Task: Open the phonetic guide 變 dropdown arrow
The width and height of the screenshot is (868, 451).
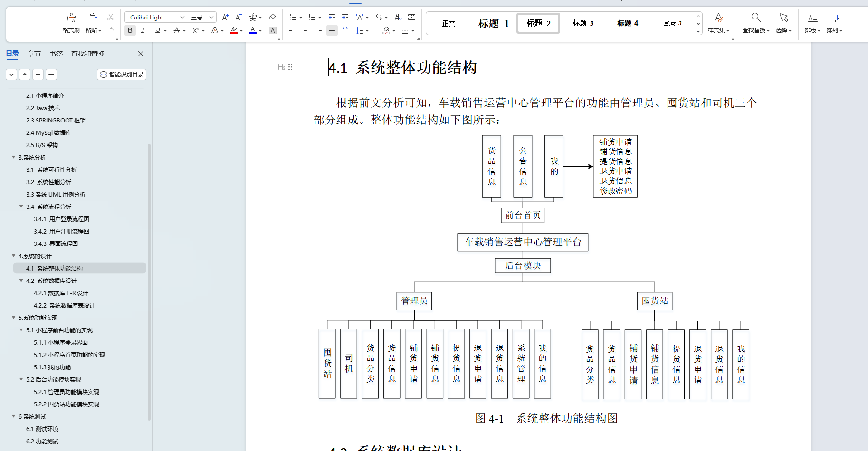Action: pyautogui.click(x=260, y=17)
